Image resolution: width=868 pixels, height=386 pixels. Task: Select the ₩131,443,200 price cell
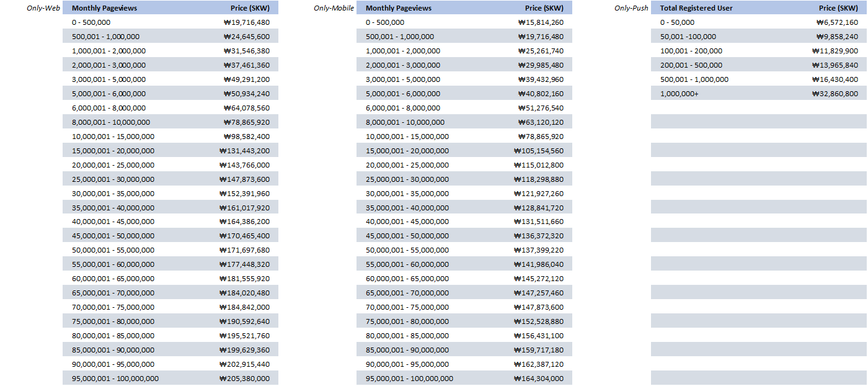pos(244,151)
